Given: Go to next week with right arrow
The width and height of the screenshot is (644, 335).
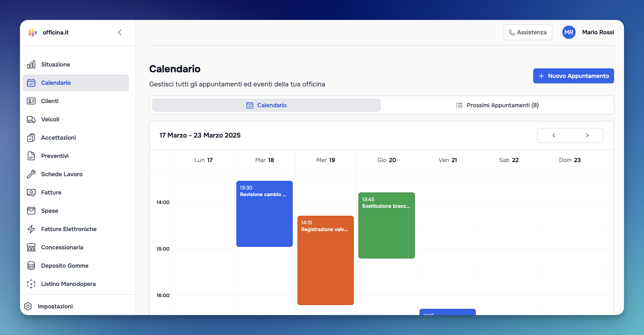Looking at the screenshot, I should tap(587, 135).
